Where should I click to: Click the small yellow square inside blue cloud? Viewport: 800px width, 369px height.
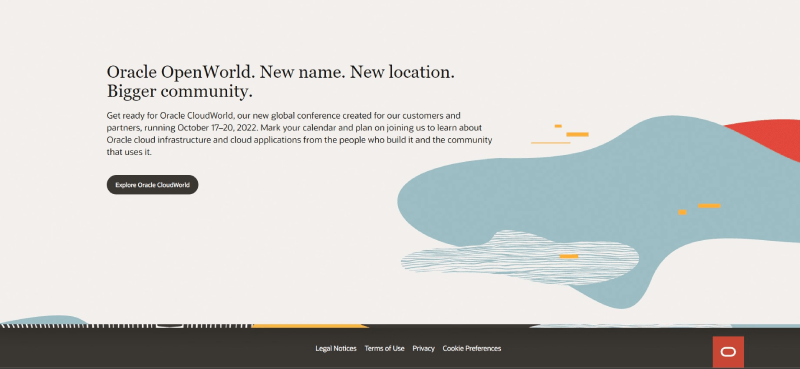682,212
